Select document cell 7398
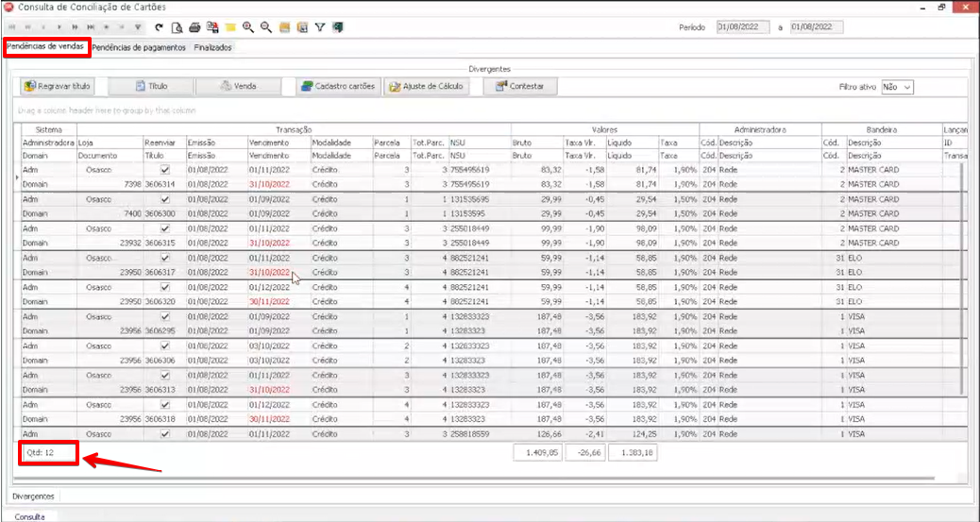The width and height of the screenshot is (980, 522). (x=110, y=184)
